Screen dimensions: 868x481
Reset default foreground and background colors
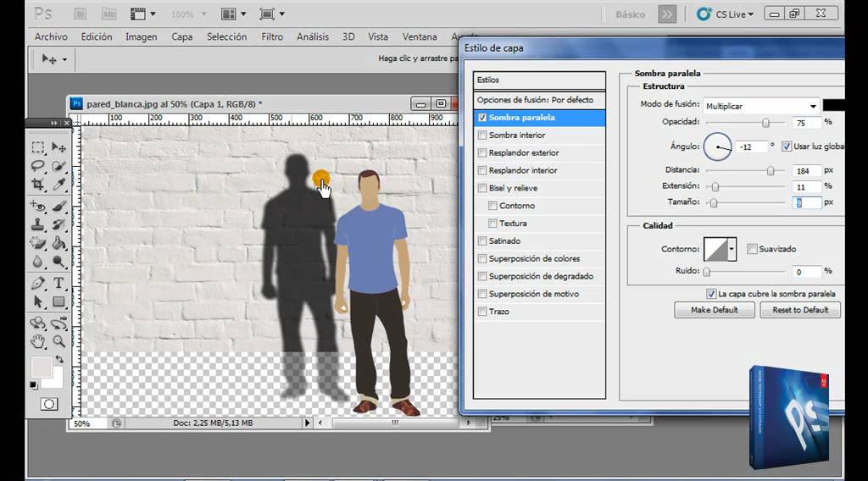click(34, 384)
